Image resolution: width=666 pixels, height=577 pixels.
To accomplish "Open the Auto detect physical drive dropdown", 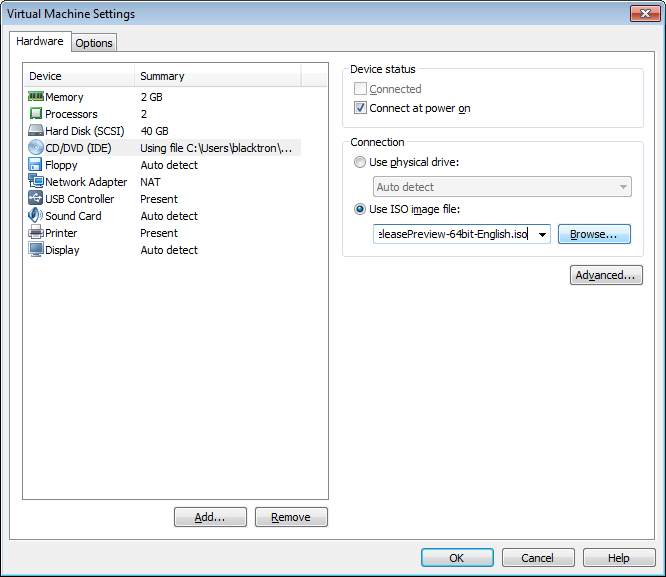I will [502, 187].
